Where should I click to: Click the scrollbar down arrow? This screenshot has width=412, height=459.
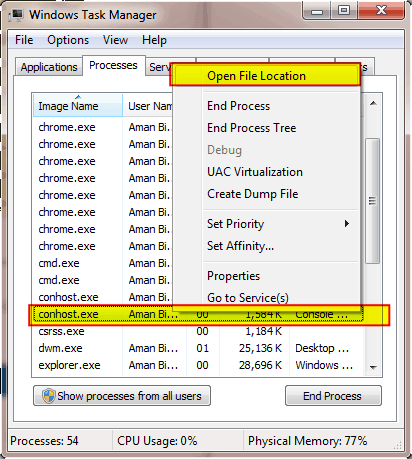(373, 368)
